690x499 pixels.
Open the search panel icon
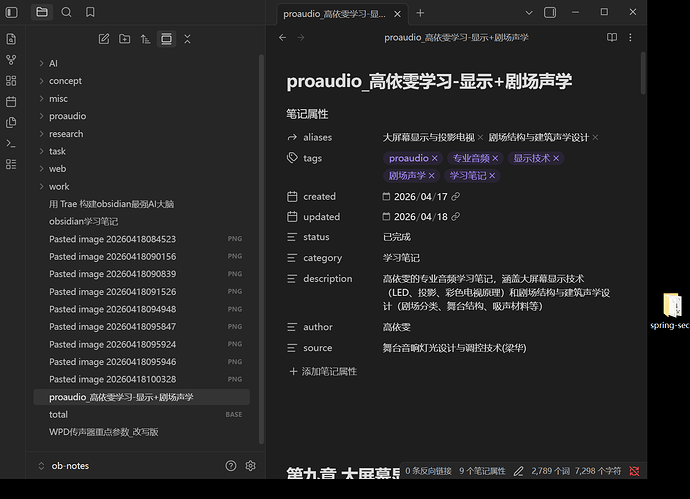pos(66,12)
